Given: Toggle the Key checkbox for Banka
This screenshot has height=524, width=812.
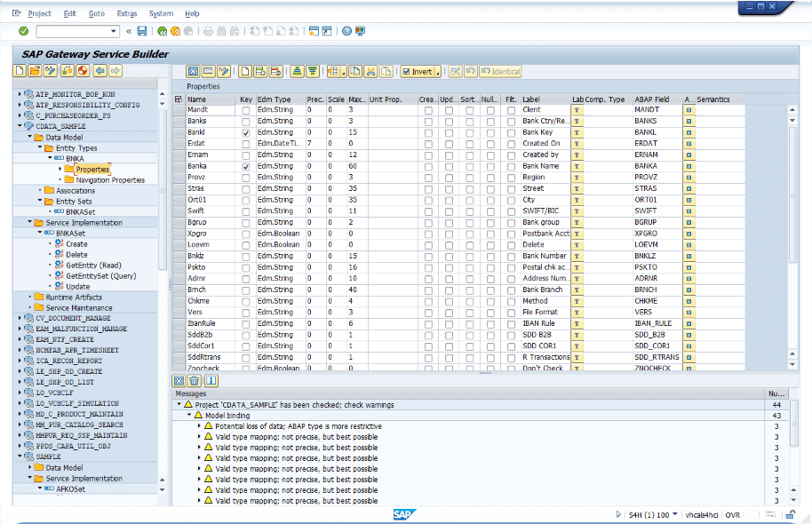Looking at the screenshot, I should tap(245, 167).
